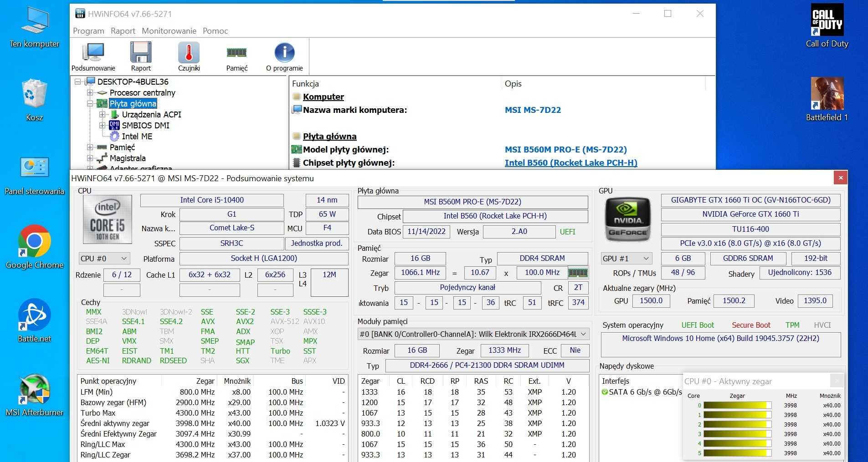Collapse the DESKTOP-4BUEL36 tree root

tap(78, 81)
